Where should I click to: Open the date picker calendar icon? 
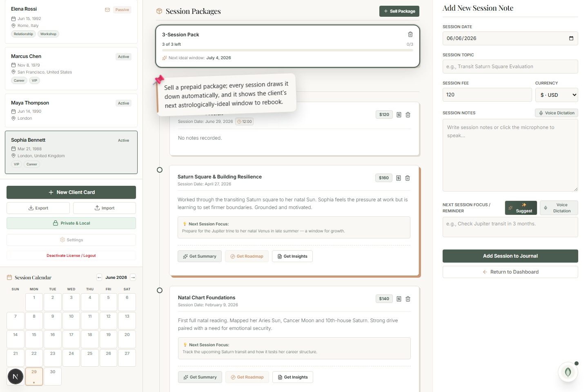(571, 38)
